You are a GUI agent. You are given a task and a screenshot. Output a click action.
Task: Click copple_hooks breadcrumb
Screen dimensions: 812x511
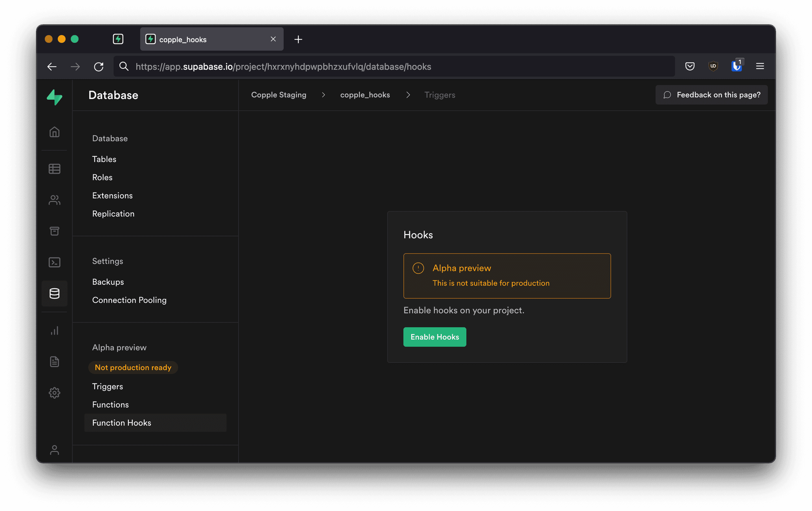(x=365, y=95)
